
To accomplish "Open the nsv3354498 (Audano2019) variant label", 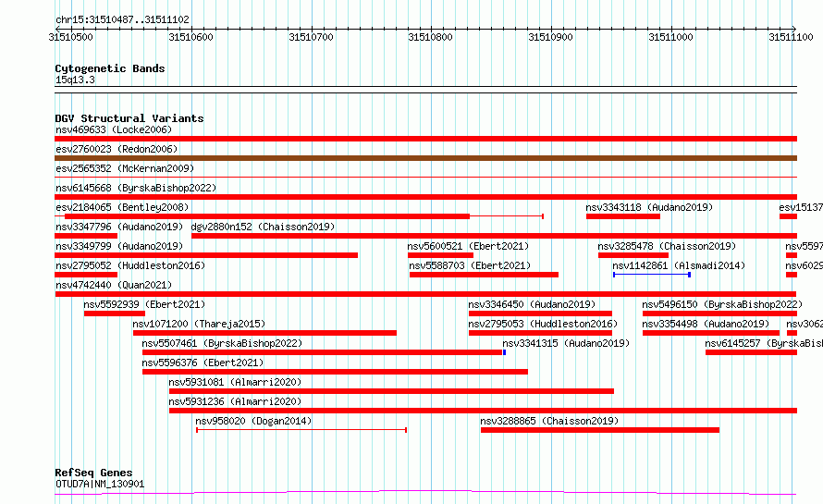I will click(x=706, y=324).
